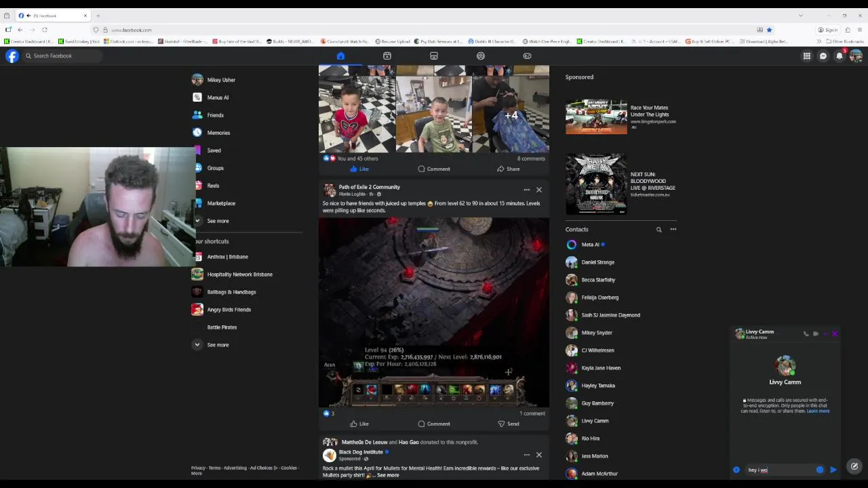
Task: Click the Search Facebook field
Action: 62,56
